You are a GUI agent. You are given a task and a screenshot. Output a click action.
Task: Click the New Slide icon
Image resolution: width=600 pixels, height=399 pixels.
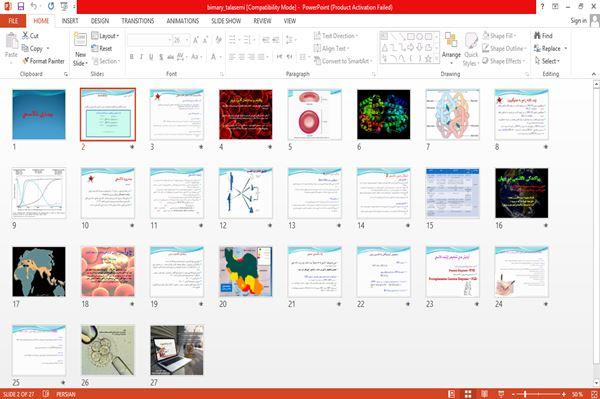click(80, 40)
